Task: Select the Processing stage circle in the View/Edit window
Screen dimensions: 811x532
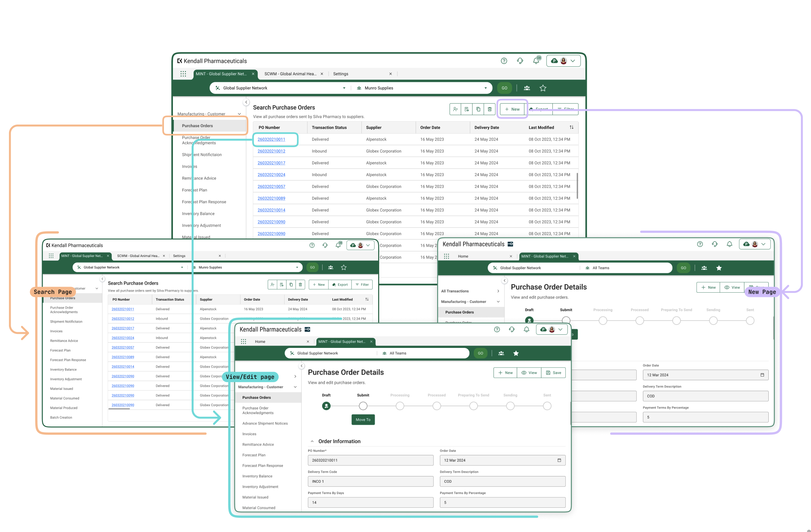Action: [x=400, y=406]
